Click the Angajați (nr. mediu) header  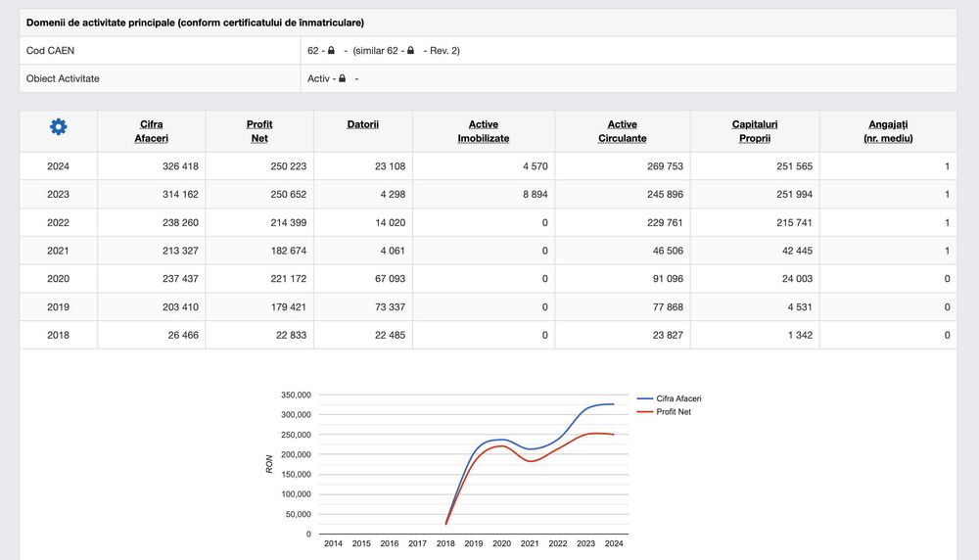pyautogui.click(x=888, y=131)
